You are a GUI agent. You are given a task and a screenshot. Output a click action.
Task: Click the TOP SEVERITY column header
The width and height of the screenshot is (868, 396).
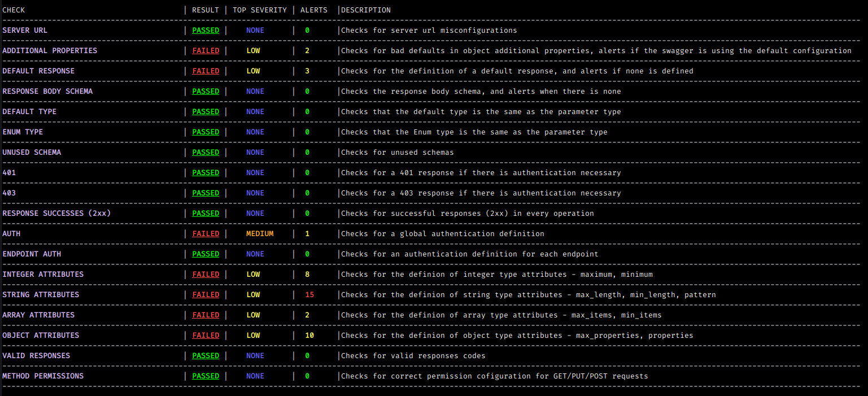[260, 10]
